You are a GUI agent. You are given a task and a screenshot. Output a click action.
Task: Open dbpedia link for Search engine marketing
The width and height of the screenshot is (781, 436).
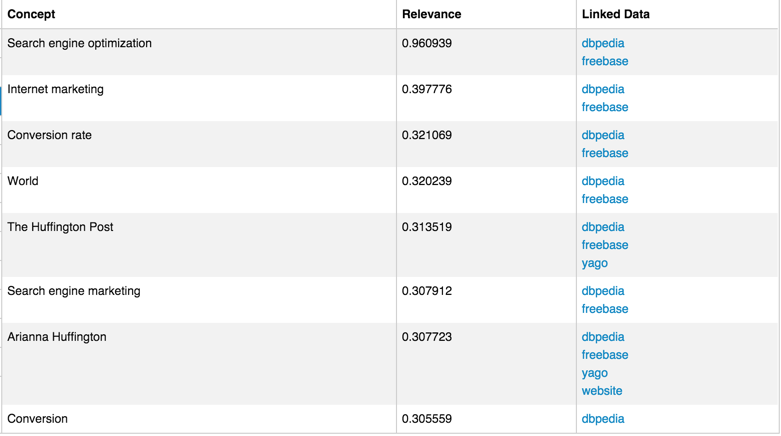602,291
